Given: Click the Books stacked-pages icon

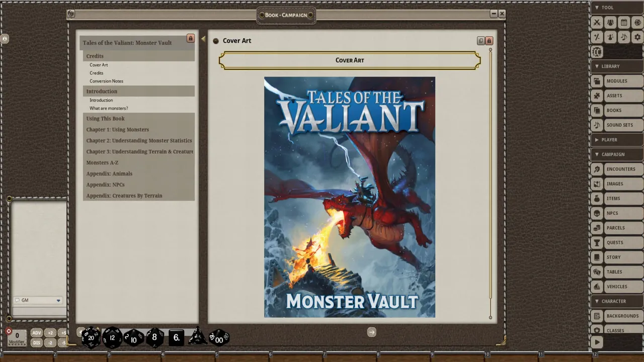Looking at the screenshot, I should [x=597, y=110].
